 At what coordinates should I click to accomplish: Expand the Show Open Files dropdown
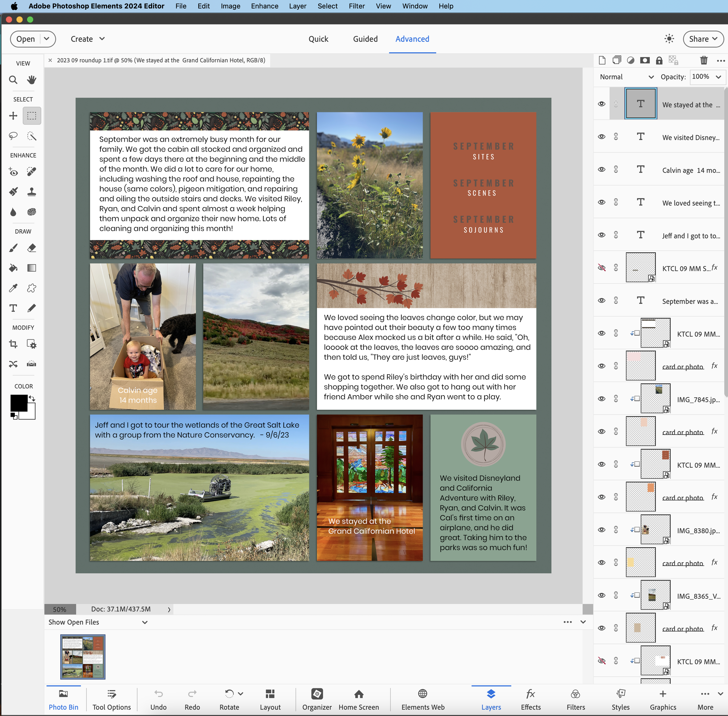click(x=145, y=622)
